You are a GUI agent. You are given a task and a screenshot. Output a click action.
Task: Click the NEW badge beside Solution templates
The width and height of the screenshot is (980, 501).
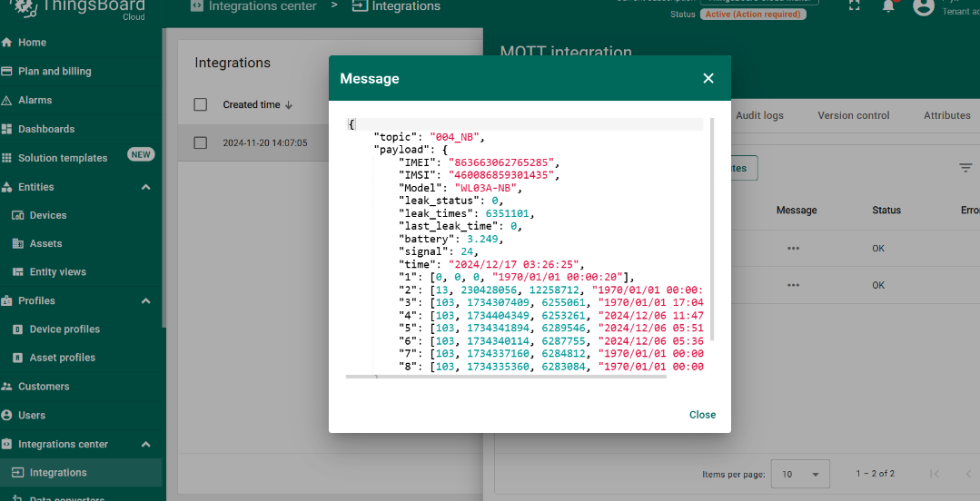pyautogui.click(x=141, y=154)
